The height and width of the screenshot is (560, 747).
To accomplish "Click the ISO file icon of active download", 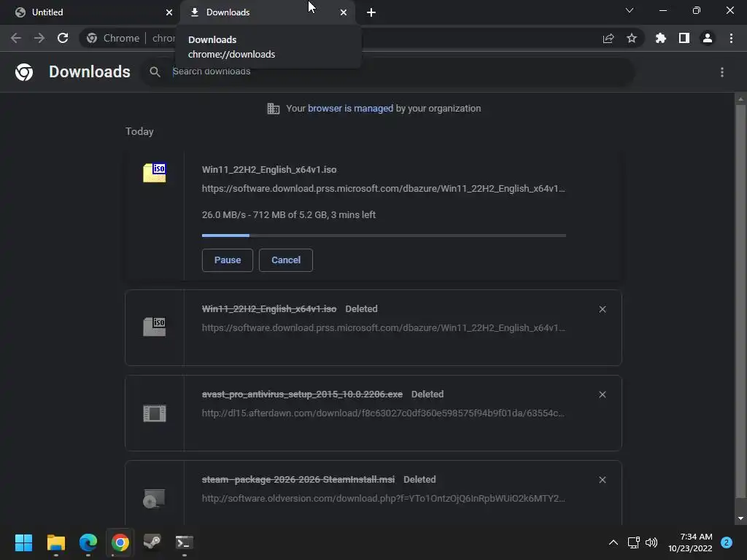I will [155, 172].
